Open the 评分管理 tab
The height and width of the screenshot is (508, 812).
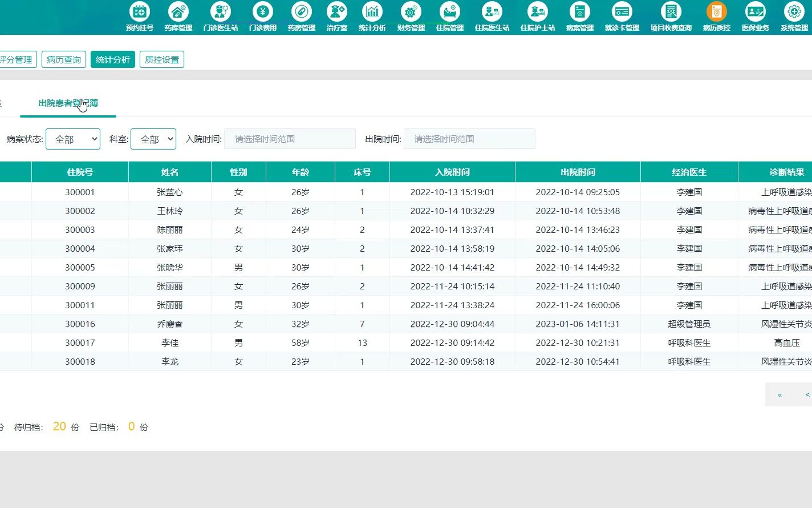tap(17, 59)
